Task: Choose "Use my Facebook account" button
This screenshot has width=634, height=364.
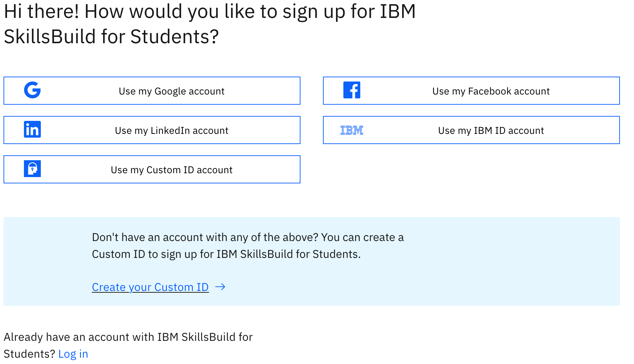Action: [x=471, y=91]
